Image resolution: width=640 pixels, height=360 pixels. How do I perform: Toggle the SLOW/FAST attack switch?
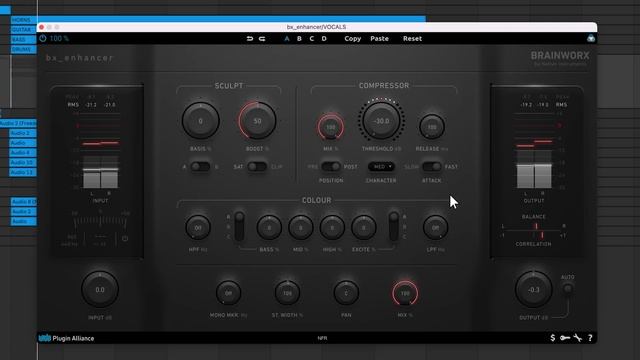431,167
